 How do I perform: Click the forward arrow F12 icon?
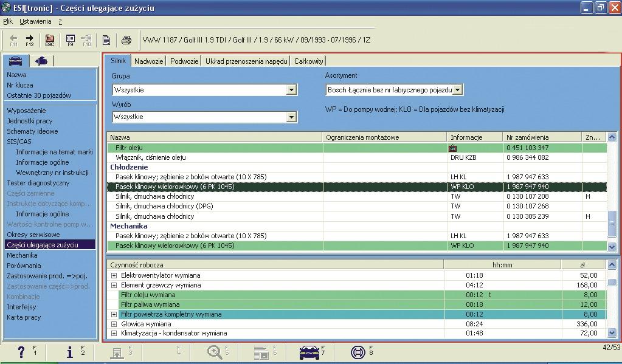click(30, 39)
